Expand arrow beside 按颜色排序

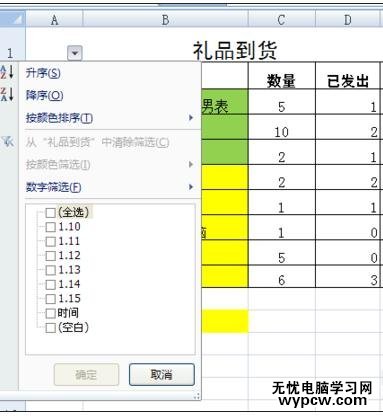coord(191,118)
